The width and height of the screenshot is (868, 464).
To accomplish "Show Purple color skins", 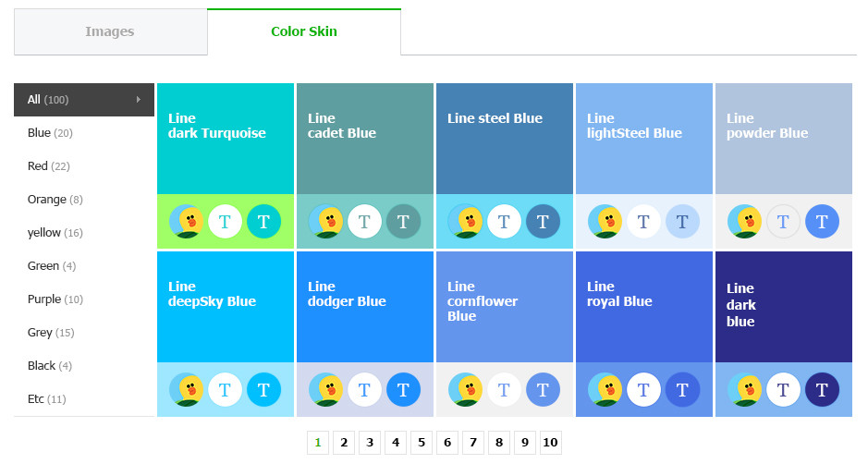I will 55,299.
